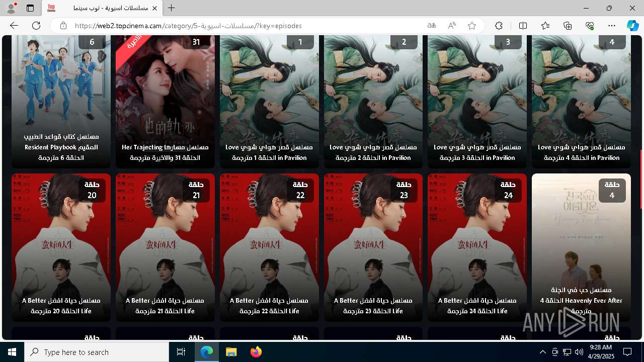Viewport: 644px width, 362px height.
Task: Click Heavenly Ever After title text
Action: tap(581, 301)
